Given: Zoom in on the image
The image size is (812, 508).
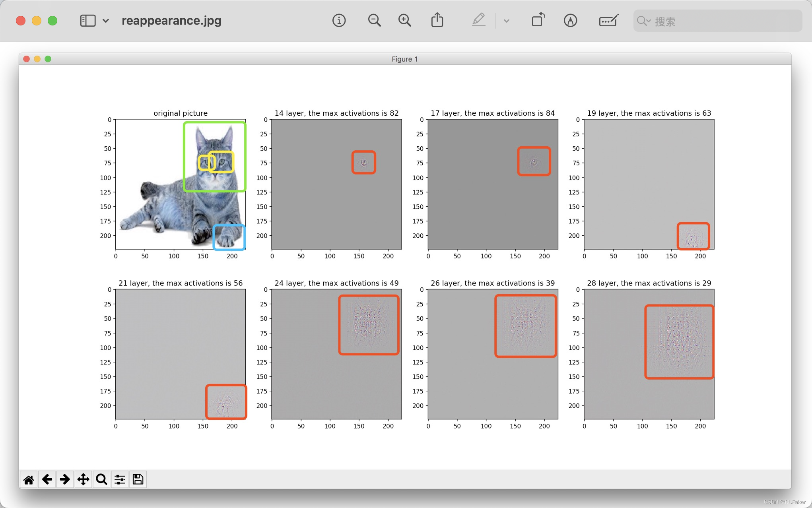Looking at the screenshot, I should coord(404,21).
